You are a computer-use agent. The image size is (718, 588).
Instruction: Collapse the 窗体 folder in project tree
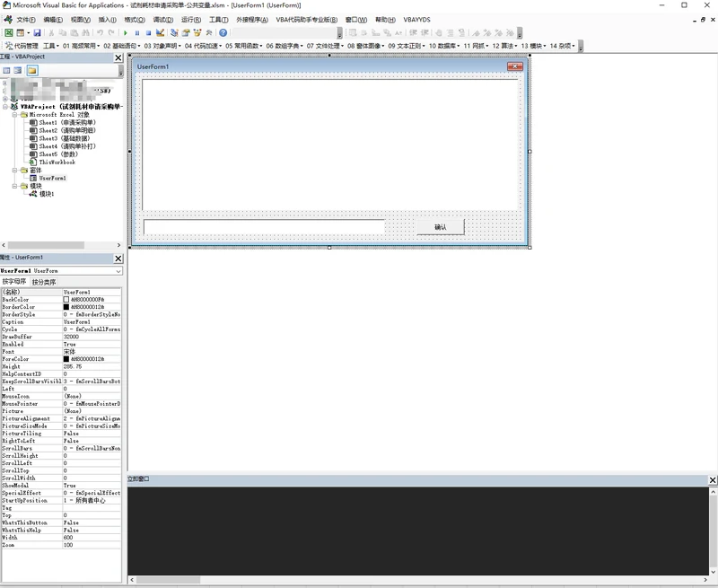click(x=14, y=170)
